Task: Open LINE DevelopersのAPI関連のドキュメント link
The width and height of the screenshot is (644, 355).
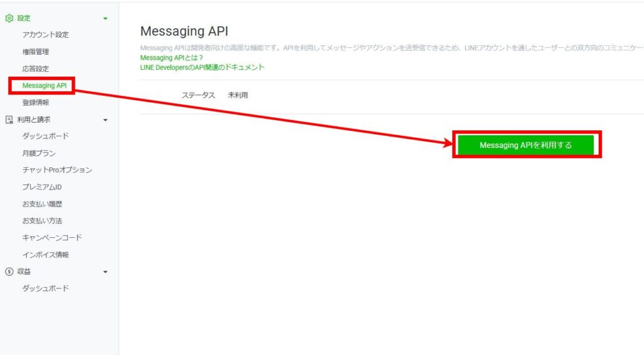Action: point(202,67)
